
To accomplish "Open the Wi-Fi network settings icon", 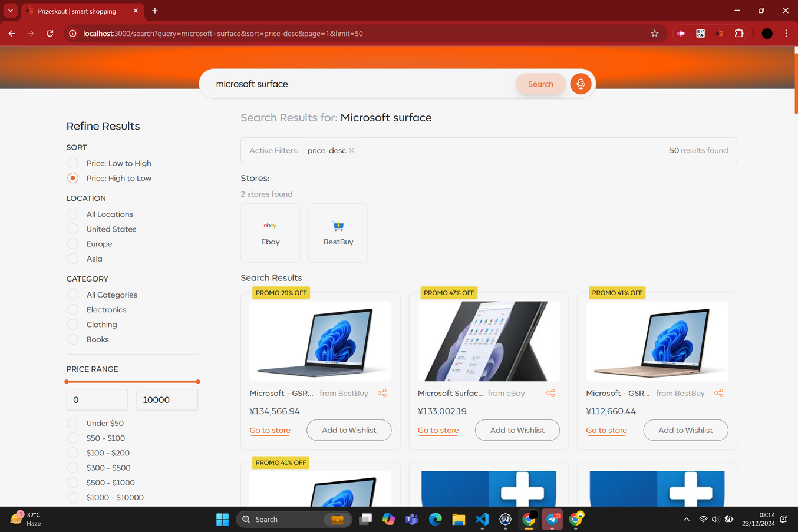I will click(x=703, y=519).
